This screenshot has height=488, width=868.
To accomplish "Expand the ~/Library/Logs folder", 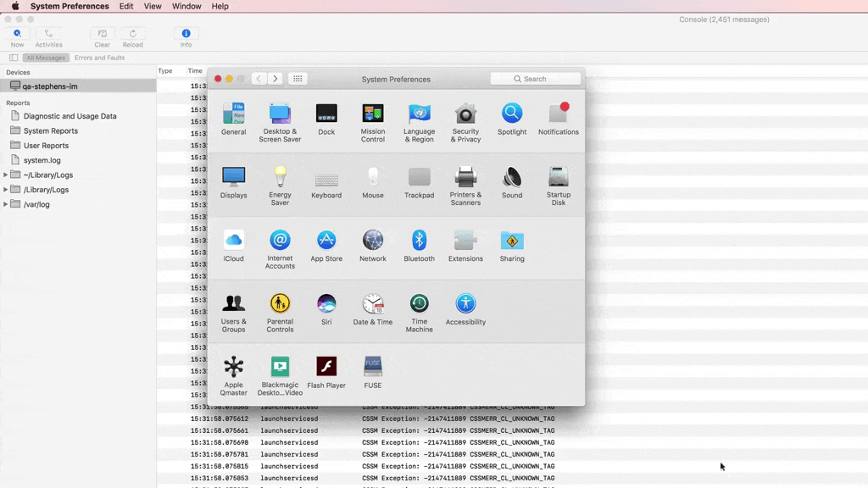I will click(6, 175).
